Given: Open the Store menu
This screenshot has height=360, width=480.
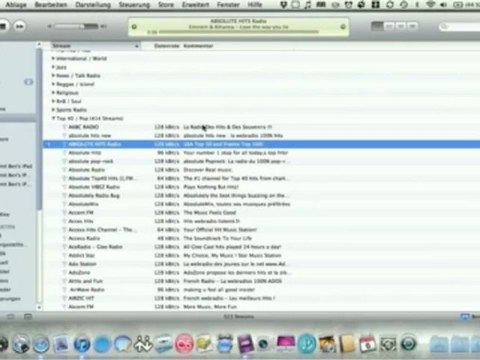Looking at the screenshot, I should tap(166, 5).
